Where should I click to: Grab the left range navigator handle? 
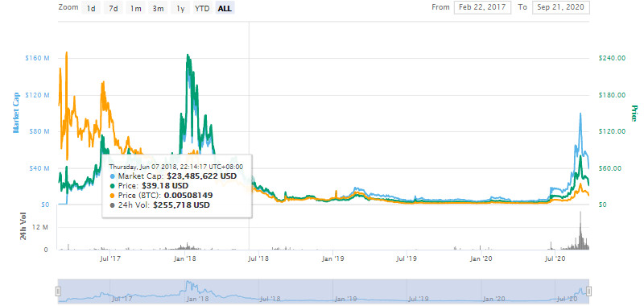58,292
